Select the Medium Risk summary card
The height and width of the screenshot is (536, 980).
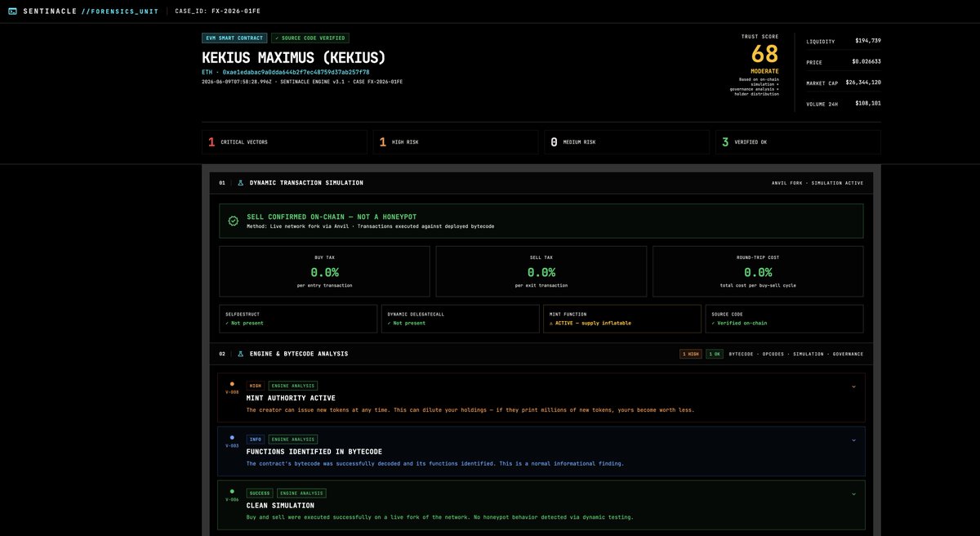coord(627,142)
